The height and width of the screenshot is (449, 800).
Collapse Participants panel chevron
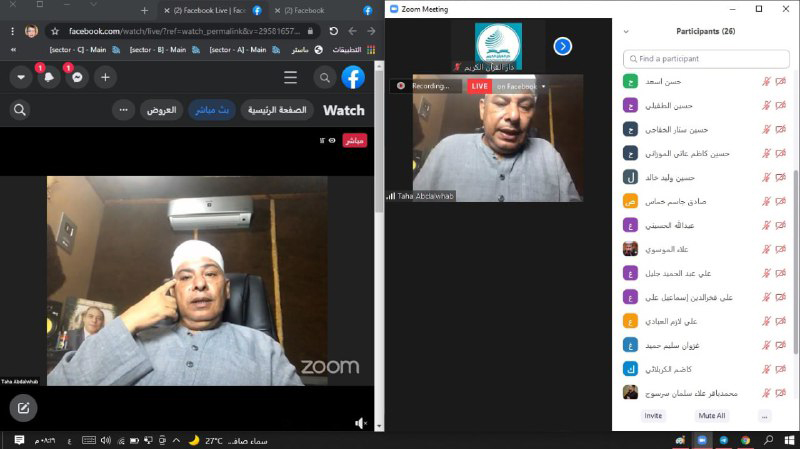pyautogui.click(x=626, y=32)
